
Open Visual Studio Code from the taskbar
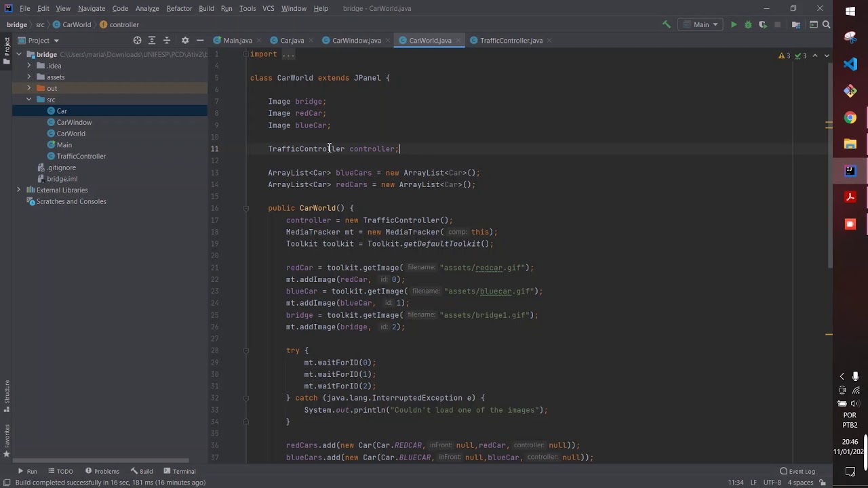[850, 64]
